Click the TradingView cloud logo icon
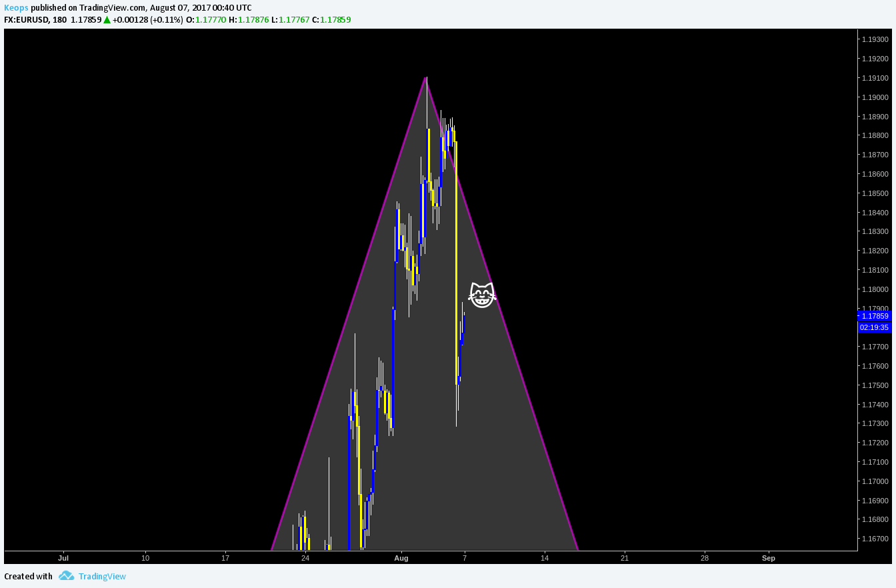Viewport: 896px width, 588px height. [x=65, y=576]
